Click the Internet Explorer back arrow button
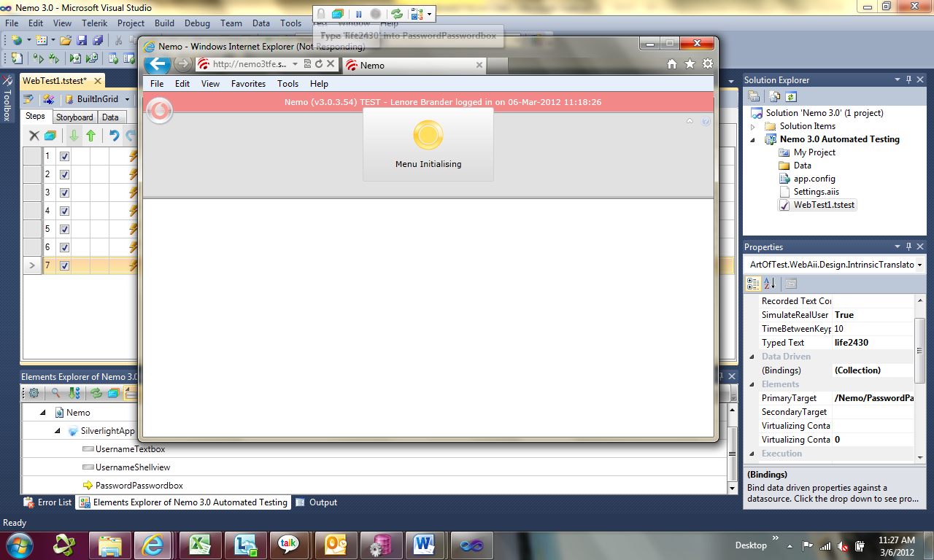 pyautogui.click(x=158, y=64)
